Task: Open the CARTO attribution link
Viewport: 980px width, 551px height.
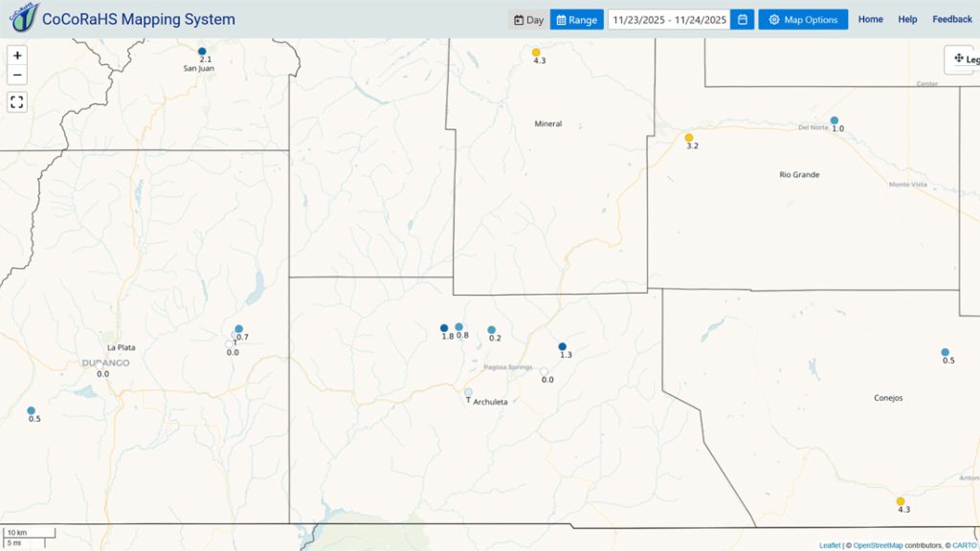Action: [x=965, y=545]
